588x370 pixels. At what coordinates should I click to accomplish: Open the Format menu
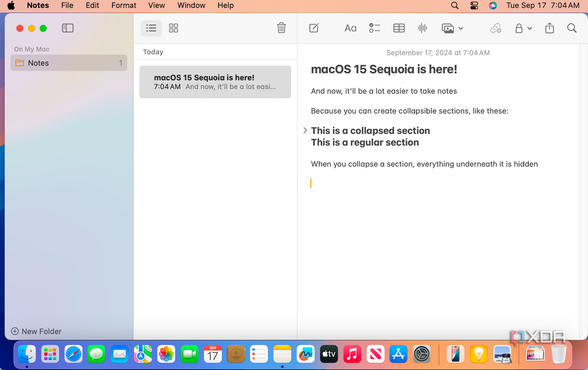pyautogui.click(x=123, y=5)
